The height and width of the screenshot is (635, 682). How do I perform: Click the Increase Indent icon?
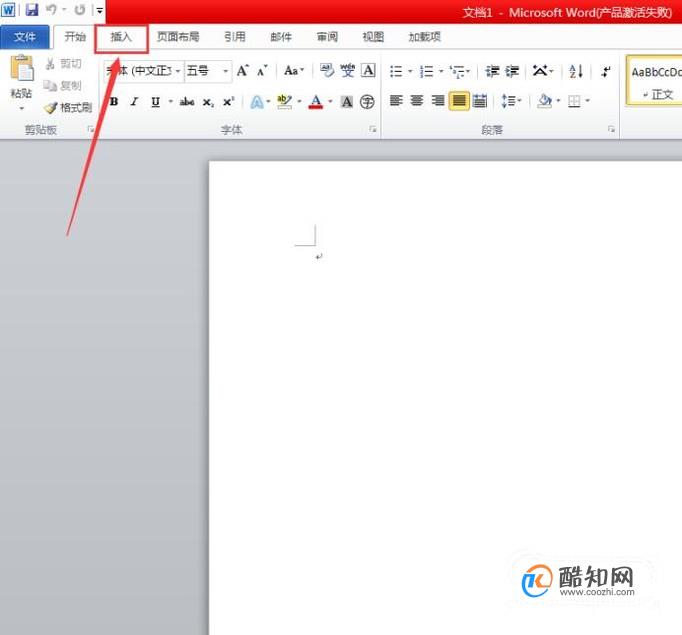coord(512,71)
